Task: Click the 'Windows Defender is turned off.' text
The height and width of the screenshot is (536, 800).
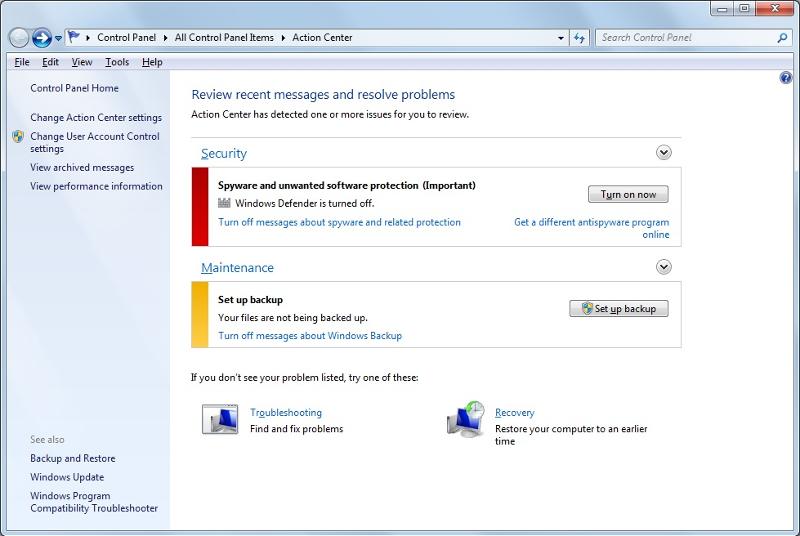Action: pos(305,203)
